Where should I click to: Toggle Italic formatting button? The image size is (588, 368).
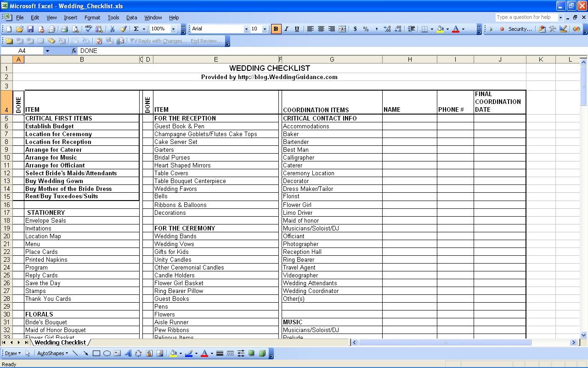point(286,29)
